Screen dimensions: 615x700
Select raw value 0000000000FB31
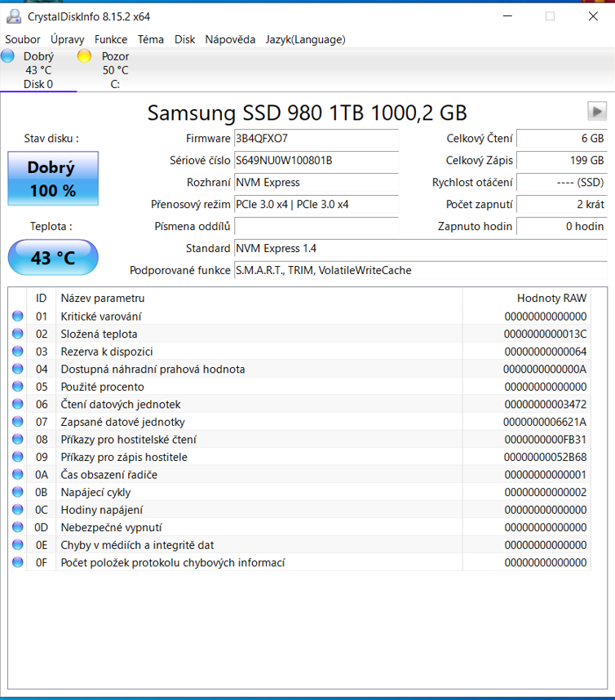tap(546, 439)
